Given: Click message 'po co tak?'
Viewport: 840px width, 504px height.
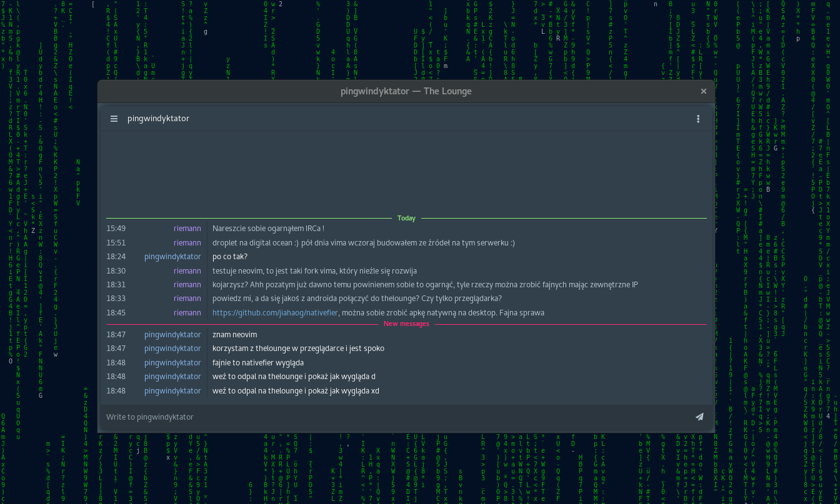Looking at the screenshot, I should [230, 257].
